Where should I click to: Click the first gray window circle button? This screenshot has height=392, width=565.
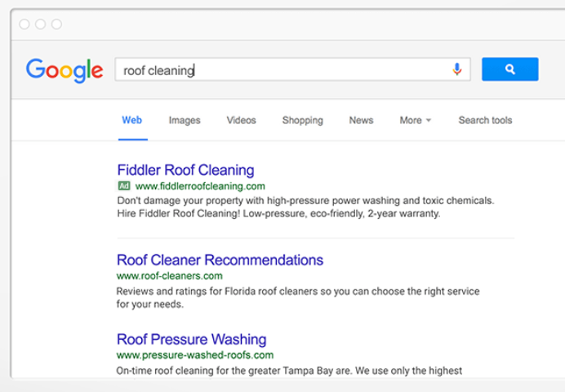pos(24,24)
